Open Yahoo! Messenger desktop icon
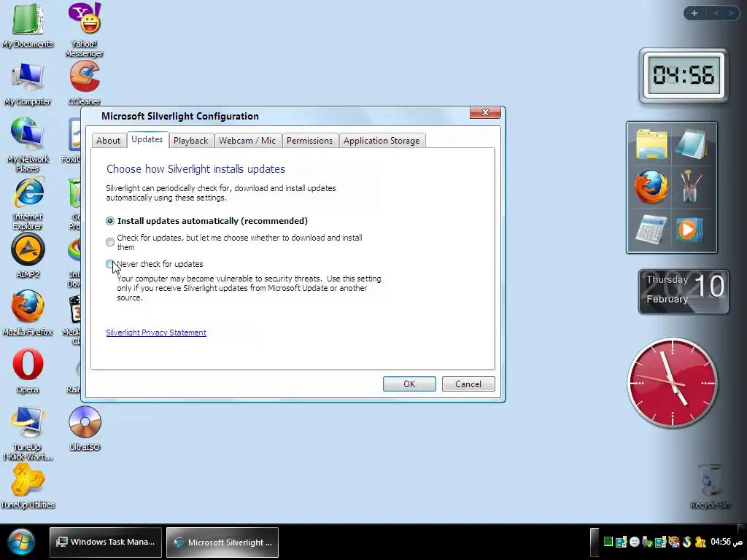Viewport: 747px width, 560px height. tap(85, 29)
